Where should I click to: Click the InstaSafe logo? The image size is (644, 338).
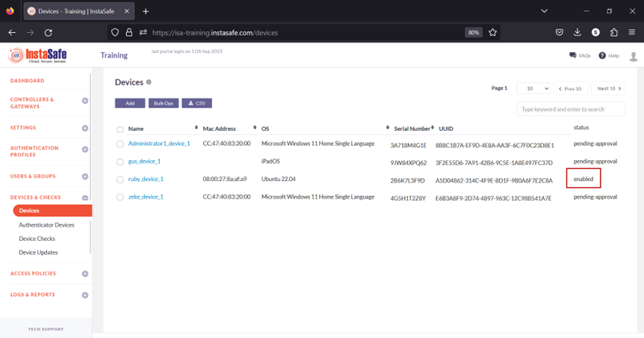36,55
